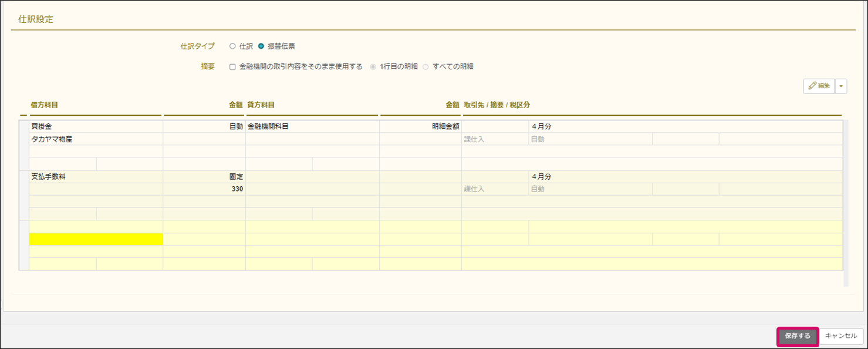Click the 330 fixed amount cell

click(x=204, y=189)
